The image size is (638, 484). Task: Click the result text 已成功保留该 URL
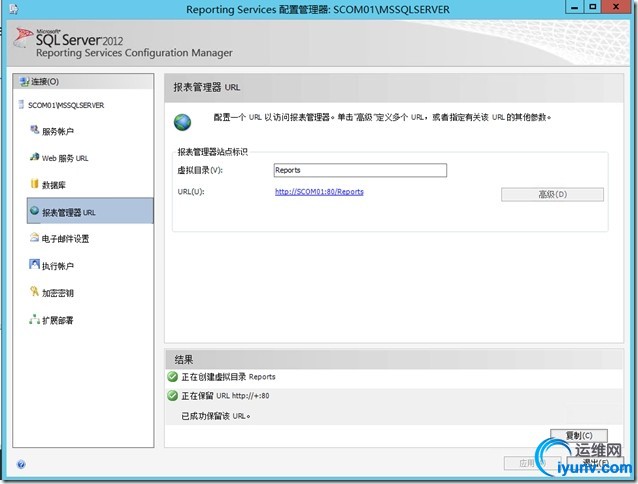tap(216, 416)
